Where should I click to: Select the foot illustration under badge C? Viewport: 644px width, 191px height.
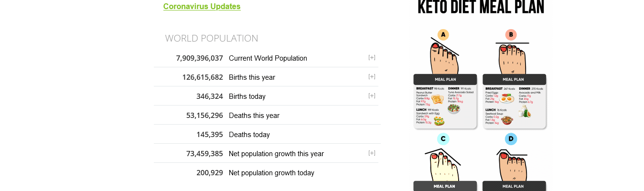[x=444, y=165]
